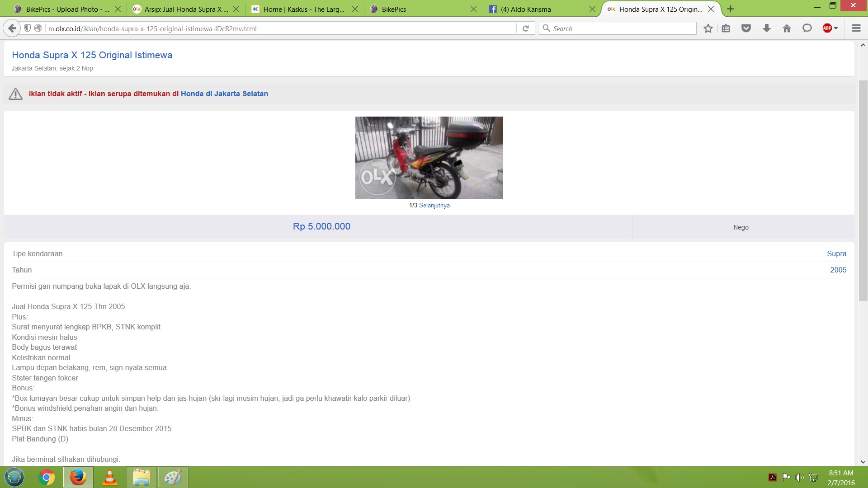Bookmark this page with the star icon

coord(708,28)
